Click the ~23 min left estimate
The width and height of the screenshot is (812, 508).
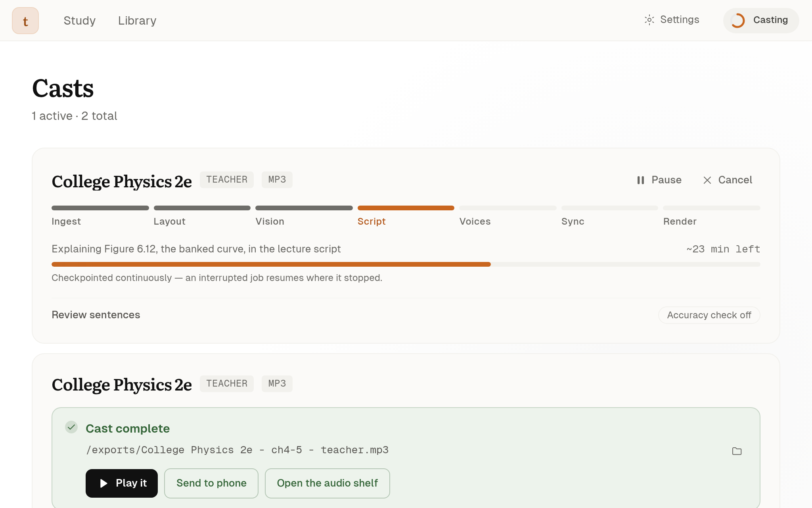coord(723,249)
